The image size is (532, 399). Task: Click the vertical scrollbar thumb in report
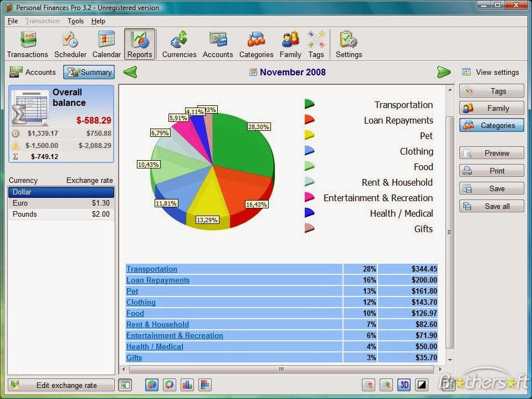[449, 232]
